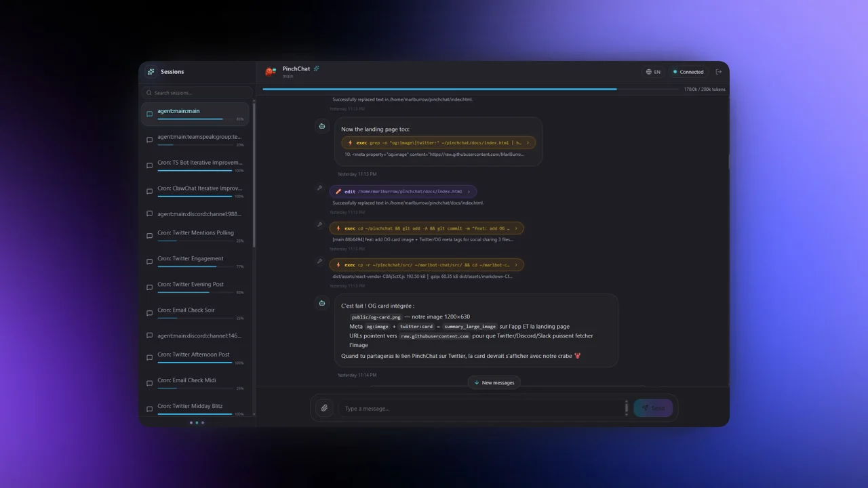Click the magnifier icon in session search
Viewport: 868px width, 488px height.
tap(149, 93)
